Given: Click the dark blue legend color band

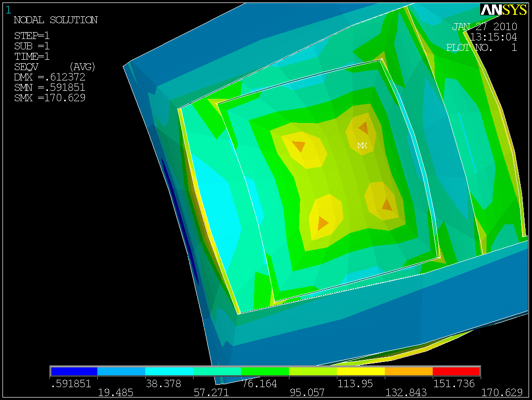Looking at the screenshot, I should [x=74, y=371].
